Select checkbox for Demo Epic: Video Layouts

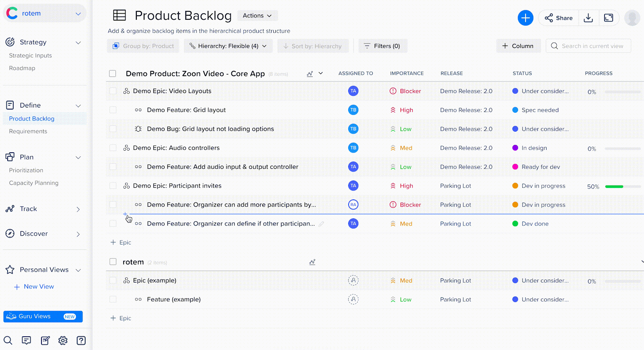point(113,91)
